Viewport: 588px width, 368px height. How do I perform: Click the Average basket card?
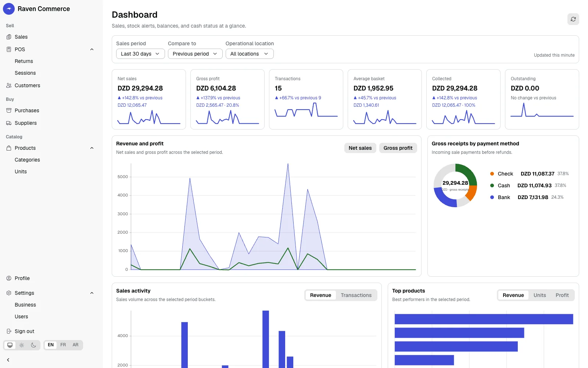pos(385,99)
